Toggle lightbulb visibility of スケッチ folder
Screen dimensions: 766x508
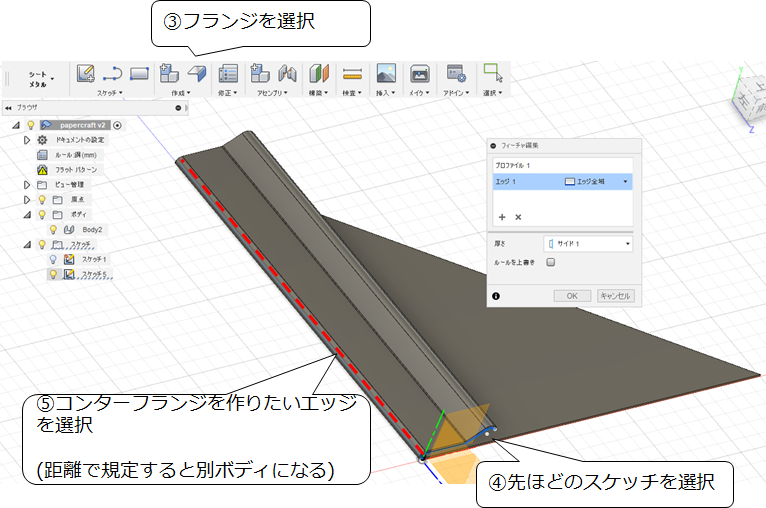tap(42, 244)
